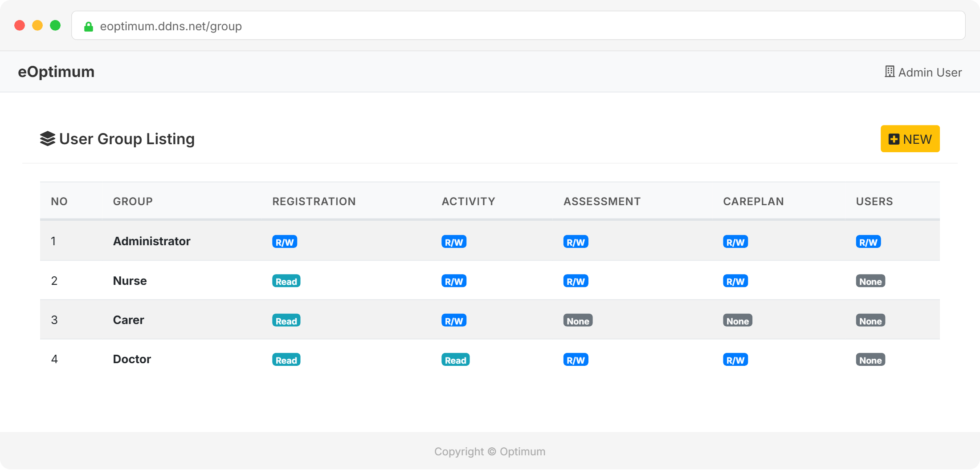Click the building icon next to Admin User

click(x=889, y=72)
